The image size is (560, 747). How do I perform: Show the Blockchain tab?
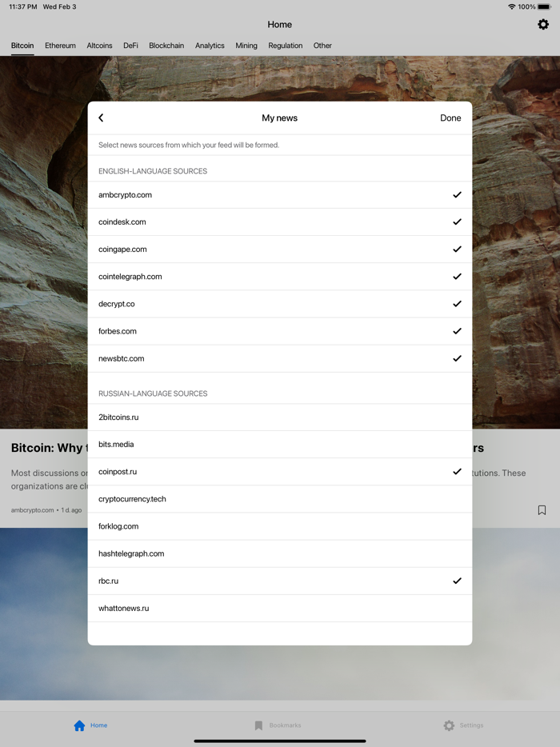(166, 46)
